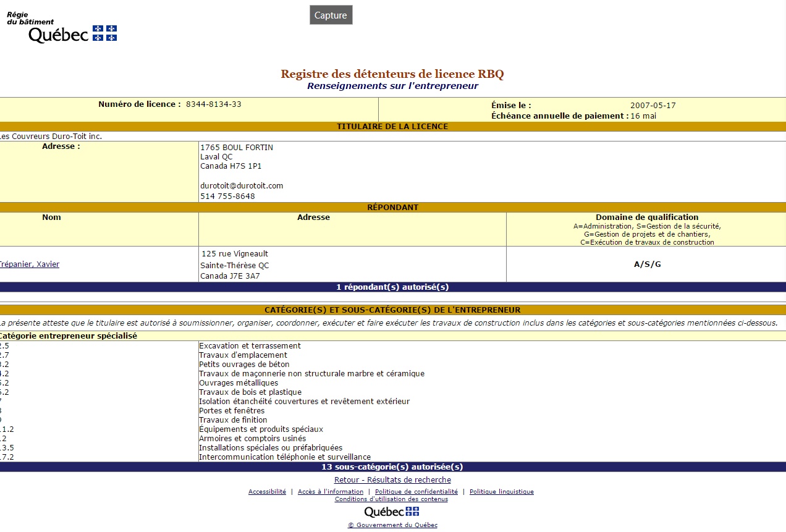Click the respondent address 125 rue Vigneault
Screen dimensions: 786x532
[x=235, y=254]
